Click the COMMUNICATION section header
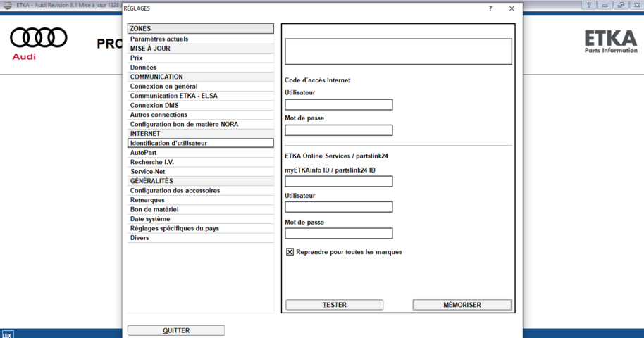This screenshot has width=644, height=338. (200, 77)
